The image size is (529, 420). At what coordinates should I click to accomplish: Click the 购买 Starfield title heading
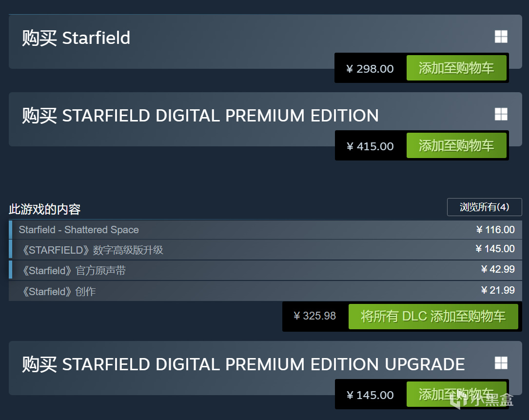(x=76, y=38)
